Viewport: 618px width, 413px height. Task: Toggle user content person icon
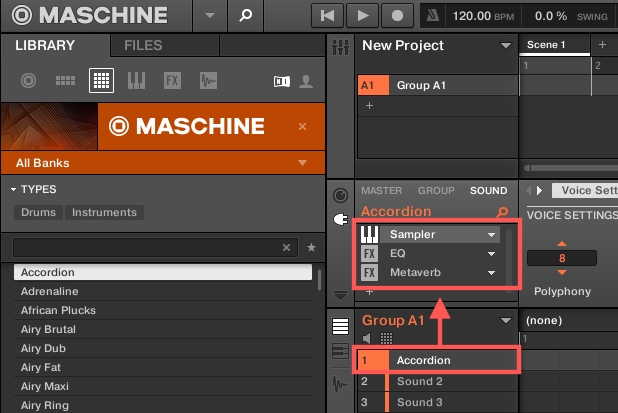306,82
